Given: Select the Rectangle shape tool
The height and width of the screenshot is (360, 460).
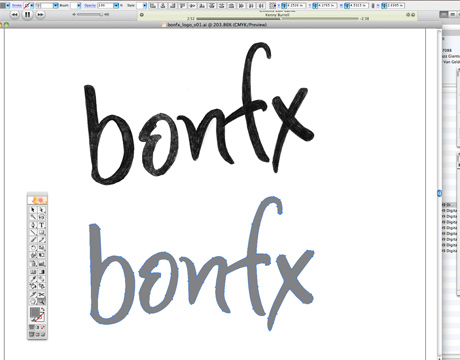Looking at the screenshot, I should pyautogui.click(x=42, y=233).
